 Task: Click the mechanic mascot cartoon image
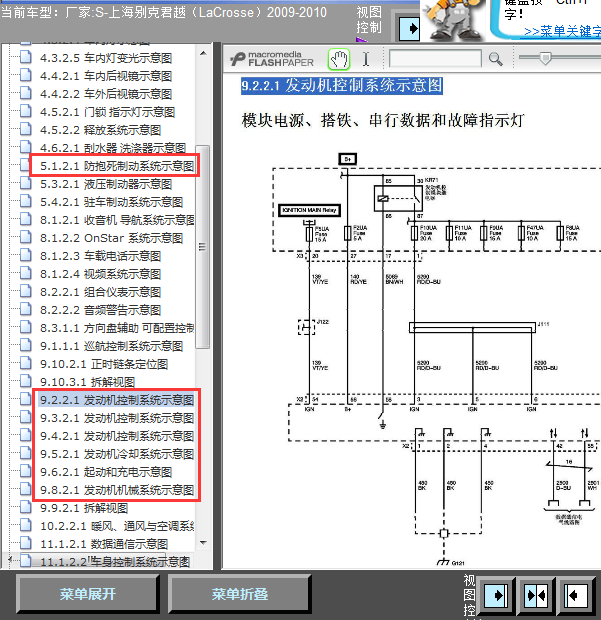[x=453, y=20]
